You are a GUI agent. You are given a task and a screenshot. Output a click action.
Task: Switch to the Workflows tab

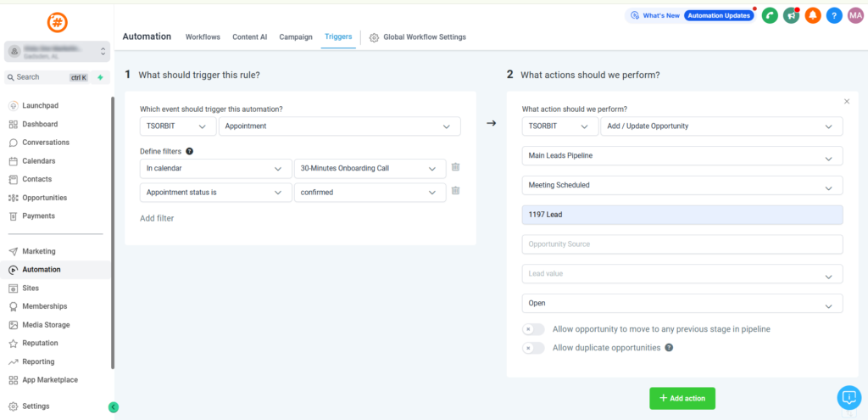203,37
